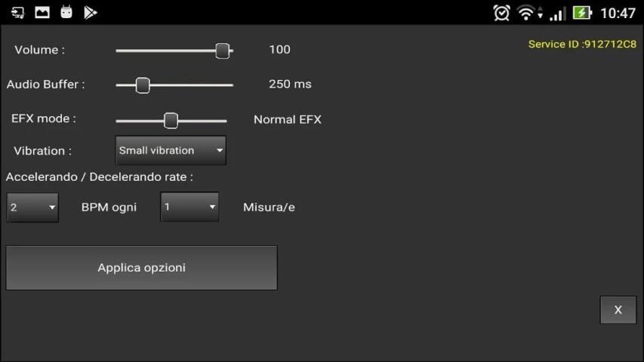Click the Audio Buffer slider handle
Screen dimensions: 644x362
click(143, 85)
